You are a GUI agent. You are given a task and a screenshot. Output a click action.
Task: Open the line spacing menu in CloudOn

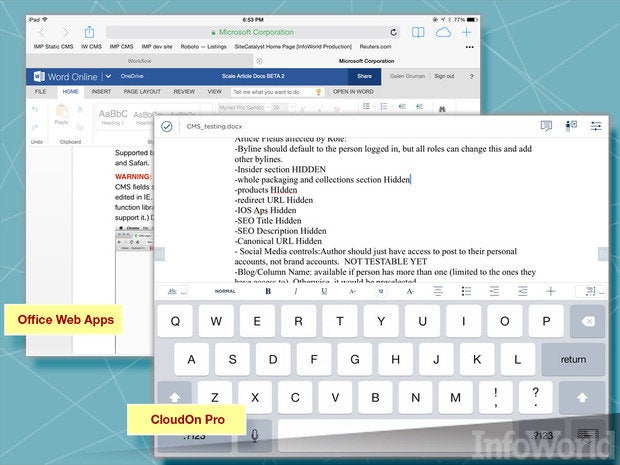pyautogui.click(x=591, y=291)
